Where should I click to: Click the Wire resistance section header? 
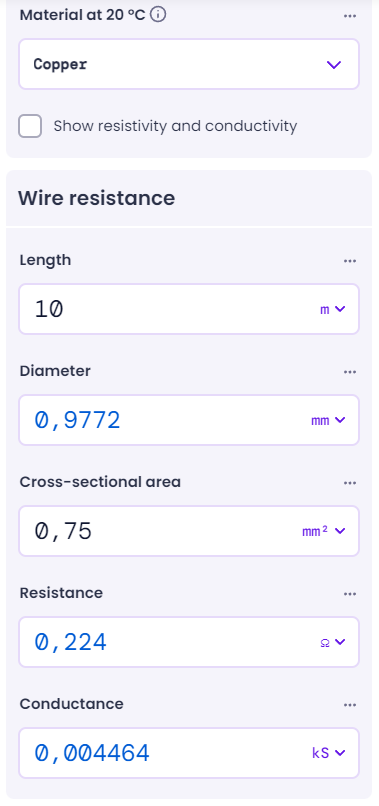(x=97, y=198)
